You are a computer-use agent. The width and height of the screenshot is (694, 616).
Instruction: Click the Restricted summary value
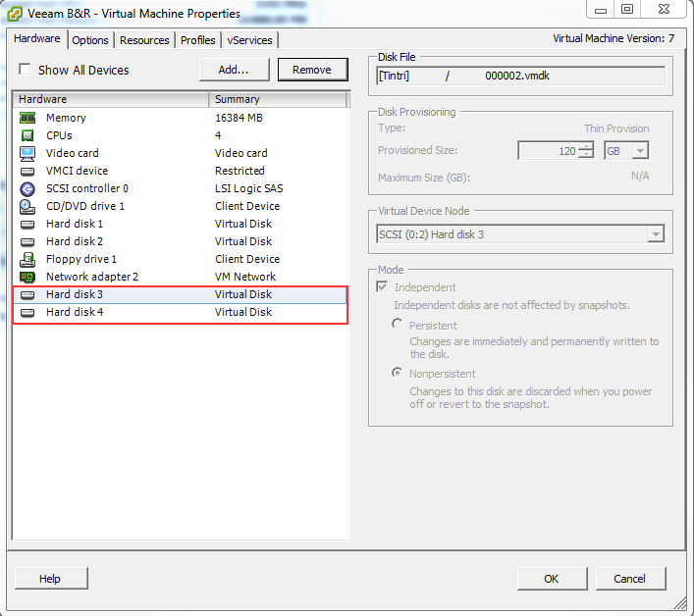(240, 171)
